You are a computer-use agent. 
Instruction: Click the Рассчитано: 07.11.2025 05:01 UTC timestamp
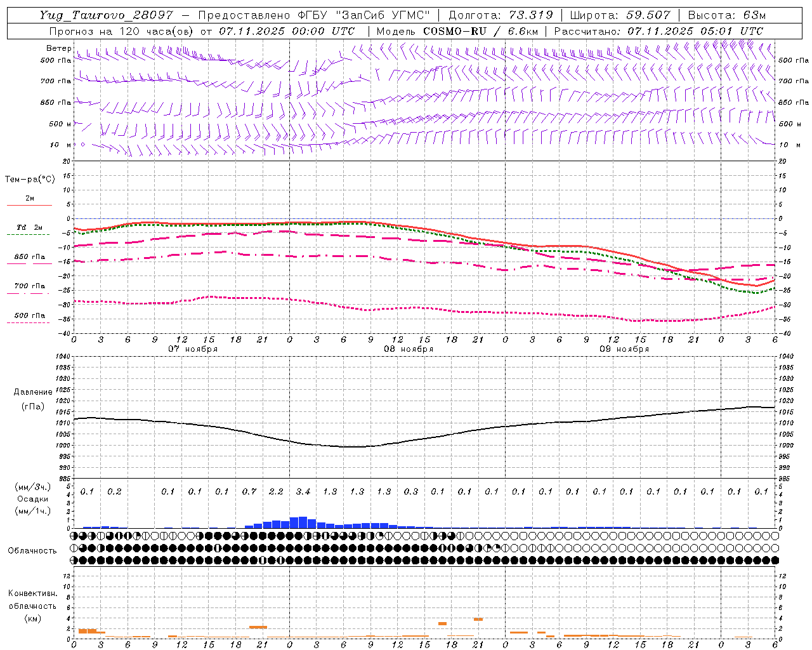(x=658, y=31)
